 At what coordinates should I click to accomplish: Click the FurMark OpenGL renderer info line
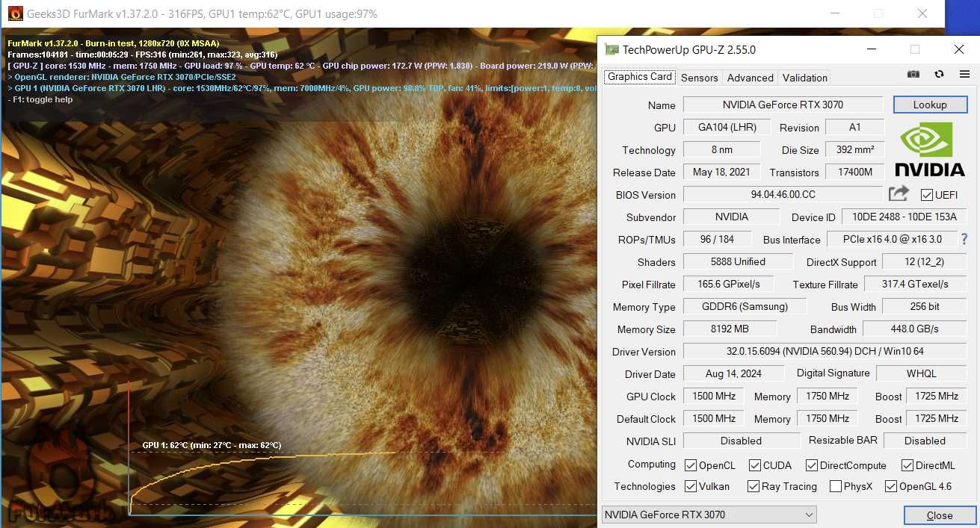122,77
